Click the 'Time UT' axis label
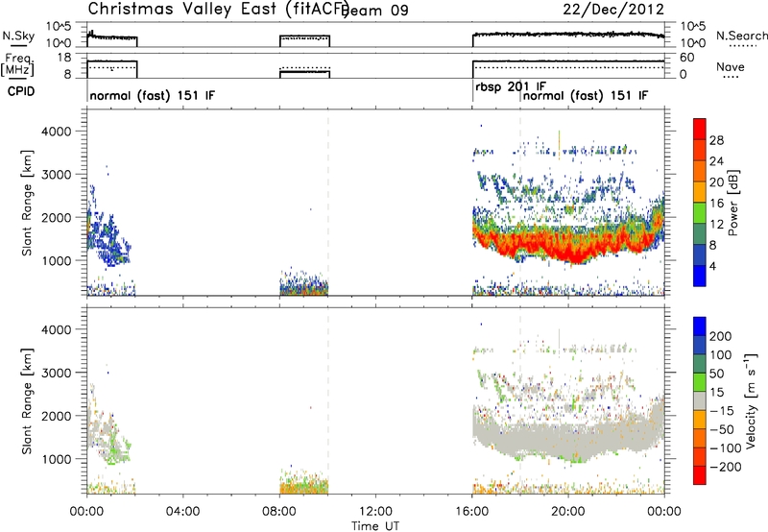The height and width of the screenshot is (532, 768). (375, 526)
